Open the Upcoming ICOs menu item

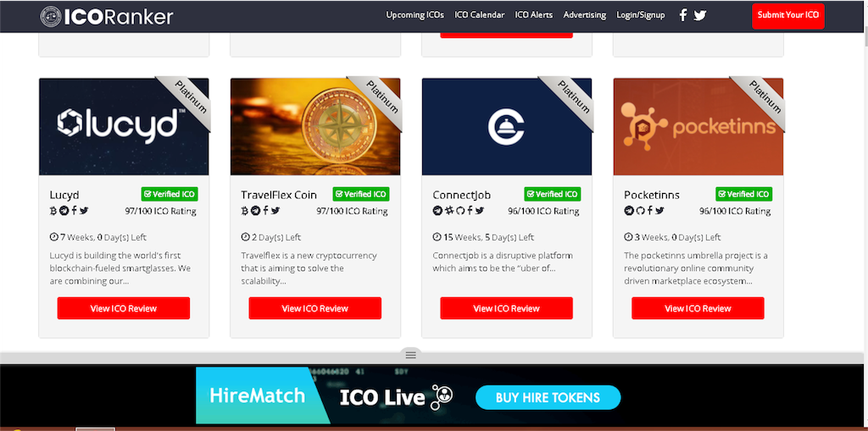(415, 15)
